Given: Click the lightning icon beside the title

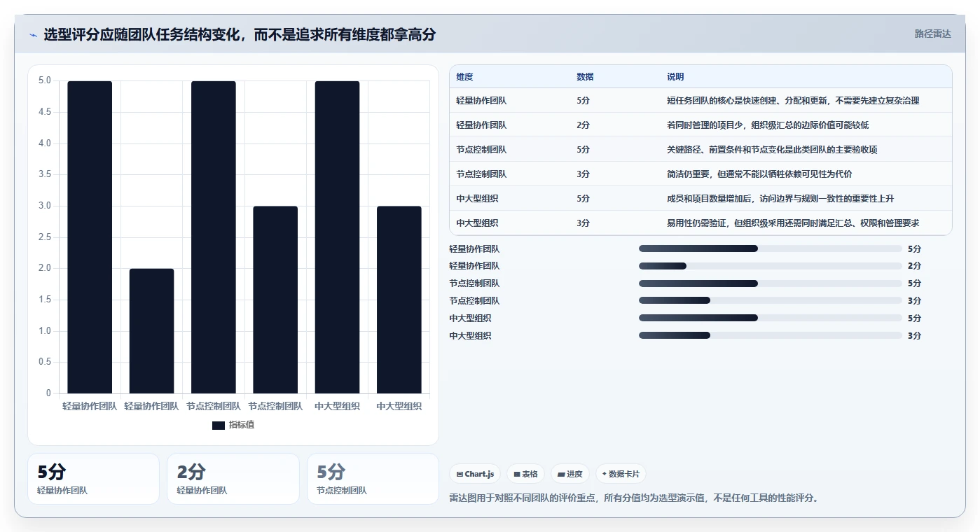Looking at the screenshot, I should 34,35.
